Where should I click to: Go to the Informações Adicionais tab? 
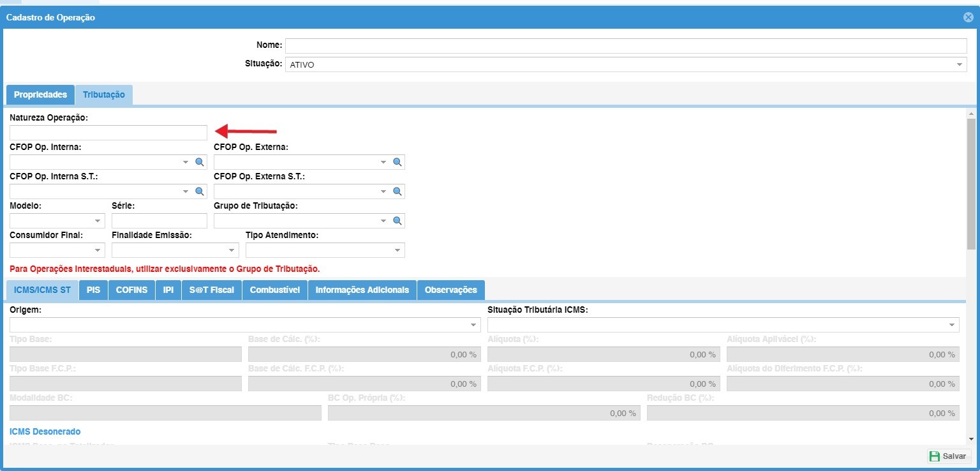[362, 290]
